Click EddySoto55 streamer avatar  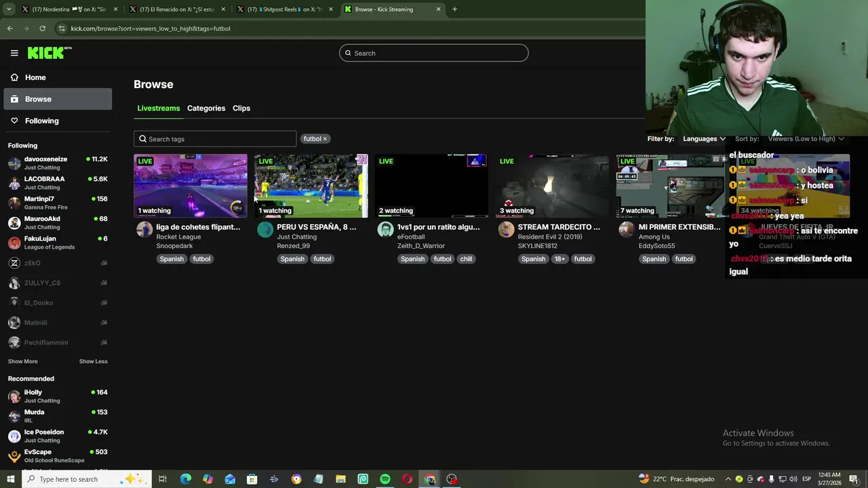(x=627, y=230)
